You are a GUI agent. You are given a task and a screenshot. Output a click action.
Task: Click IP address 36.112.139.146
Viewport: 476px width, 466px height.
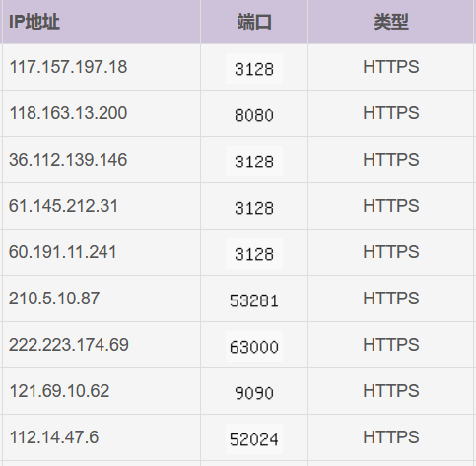pyautogui.click(x=68, y=160)
